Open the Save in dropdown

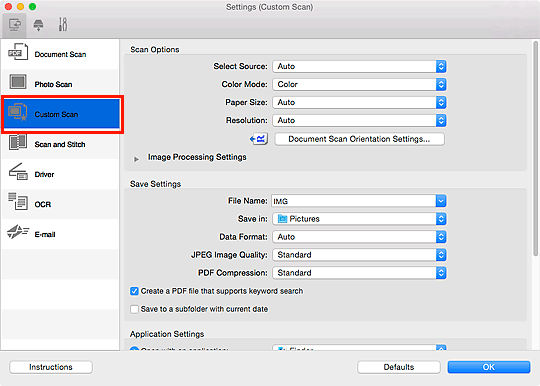[359, 219]
